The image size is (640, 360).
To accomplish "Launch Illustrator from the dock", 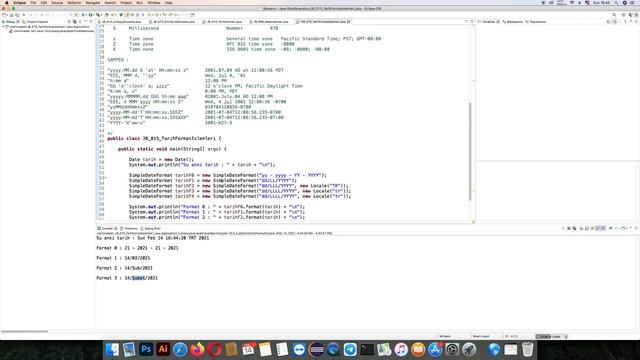I will coord(163,349).
